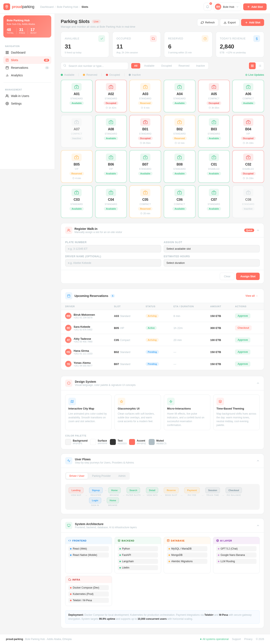Switch to grid view

pyautogui.click(x=252, y=66)
